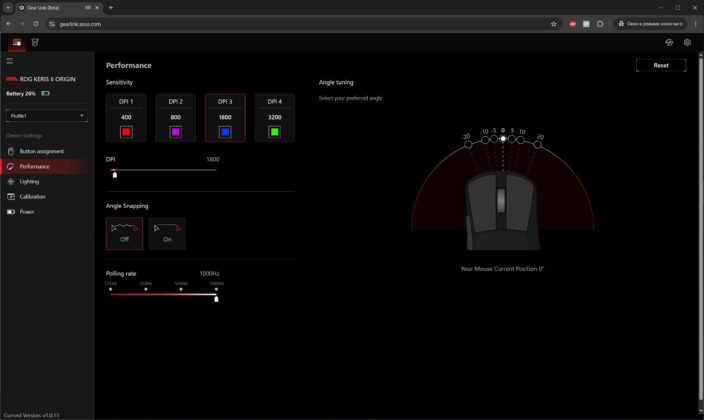Click the DPI slider handle
The image size is (704, 420).
115,174
